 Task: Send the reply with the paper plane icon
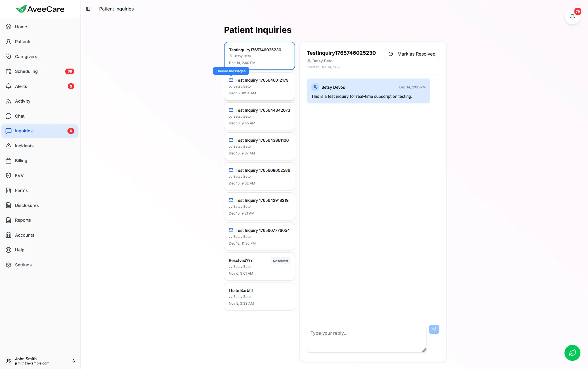click(x=434, y=329)
